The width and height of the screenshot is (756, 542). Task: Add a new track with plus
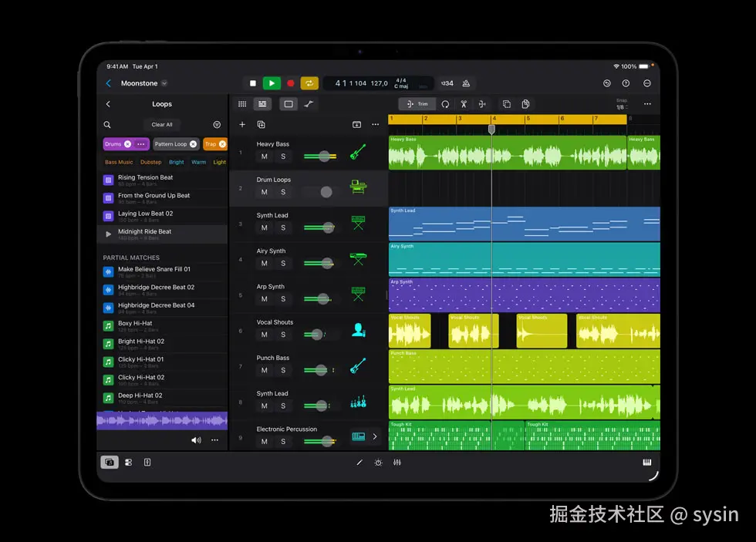pos(242,125)
